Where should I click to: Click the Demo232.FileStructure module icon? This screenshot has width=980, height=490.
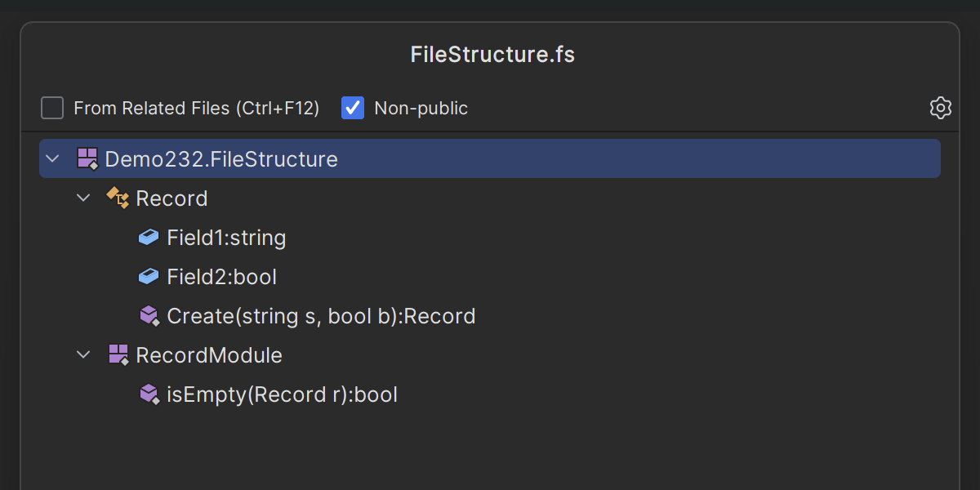pos(87,158)
